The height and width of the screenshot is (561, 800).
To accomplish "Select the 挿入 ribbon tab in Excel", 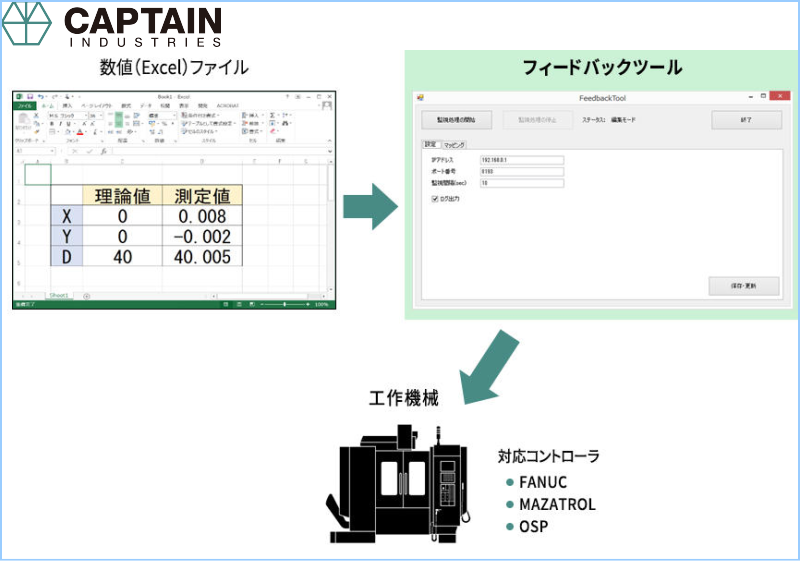I will coord(67,106).
